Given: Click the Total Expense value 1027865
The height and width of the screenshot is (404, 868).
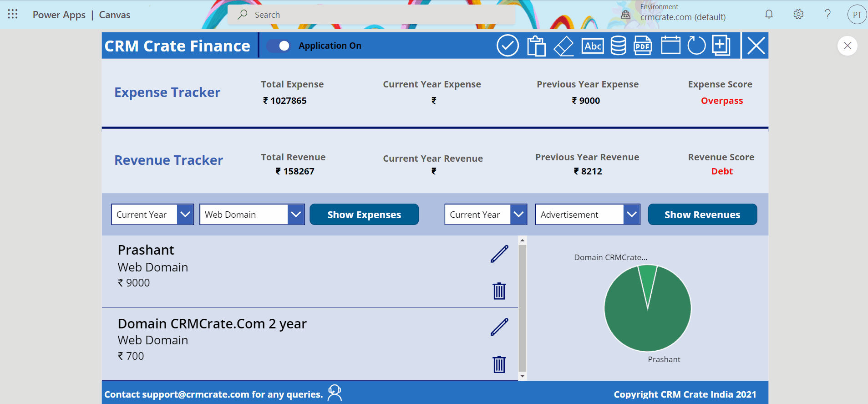Looking at the screenshot, I should point(284,101).
